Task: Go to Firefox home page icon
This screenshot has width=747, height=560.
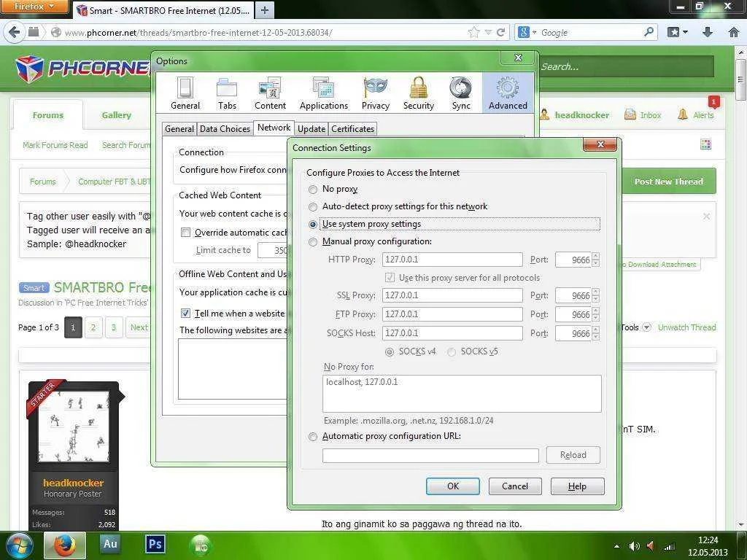Action: click(x=734, y=32)
